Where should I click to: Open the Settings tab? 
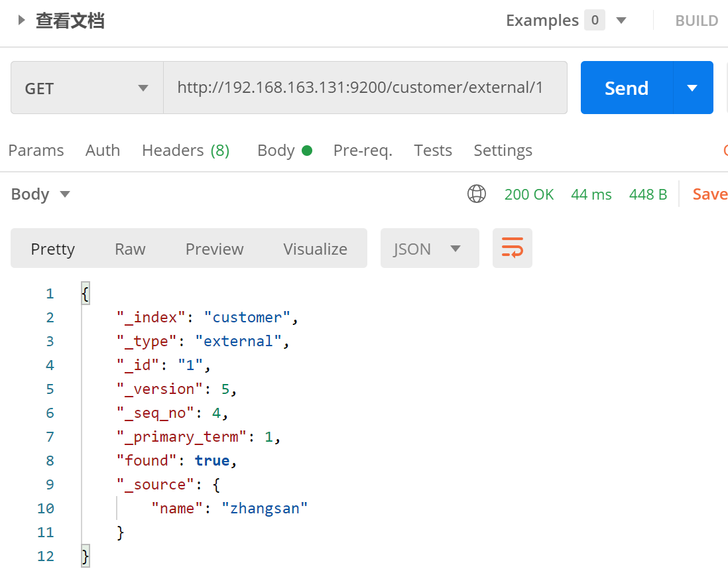pos(503,151)
